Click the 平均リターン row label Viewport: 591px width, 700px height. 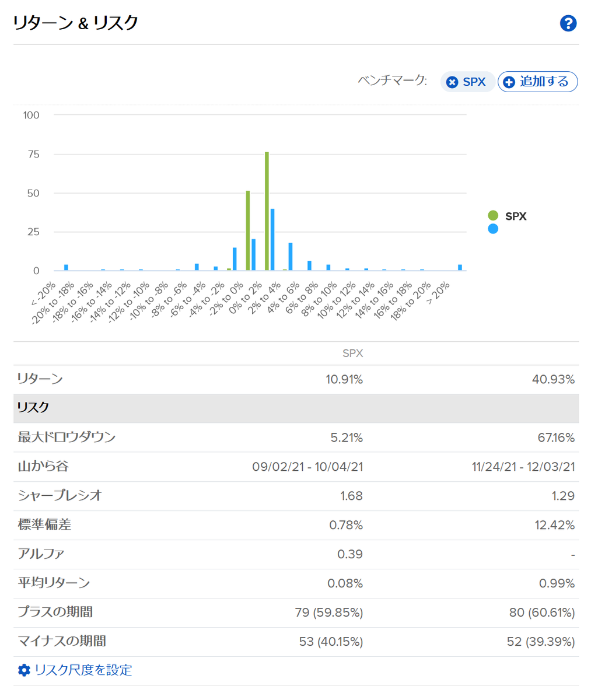click(54, 583)
